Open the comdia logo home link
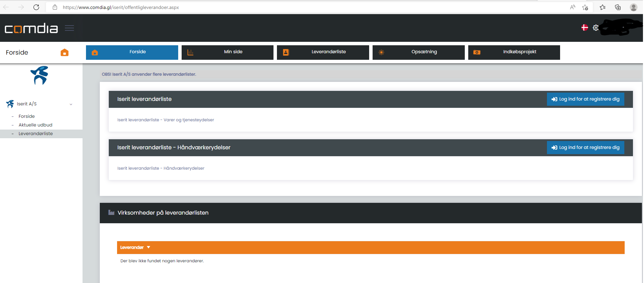 31,28
